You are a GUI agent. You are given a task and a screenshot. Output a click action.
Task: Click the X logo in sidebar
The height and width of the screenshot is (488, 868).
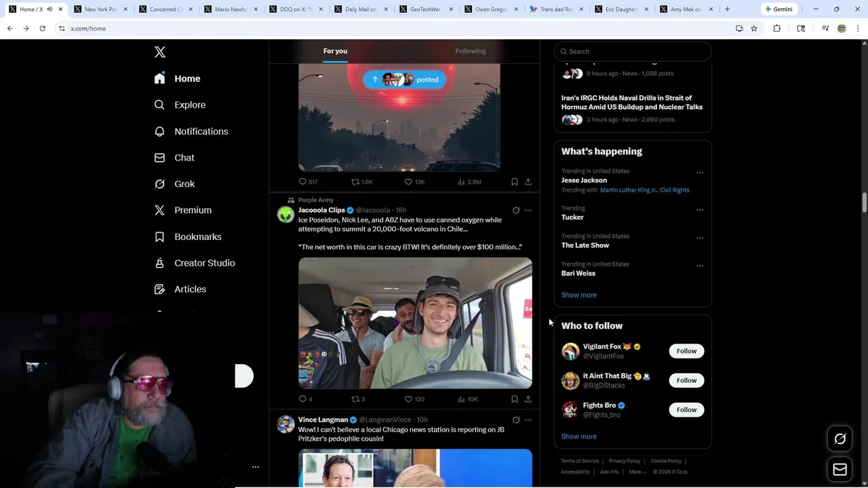(160, 52)
